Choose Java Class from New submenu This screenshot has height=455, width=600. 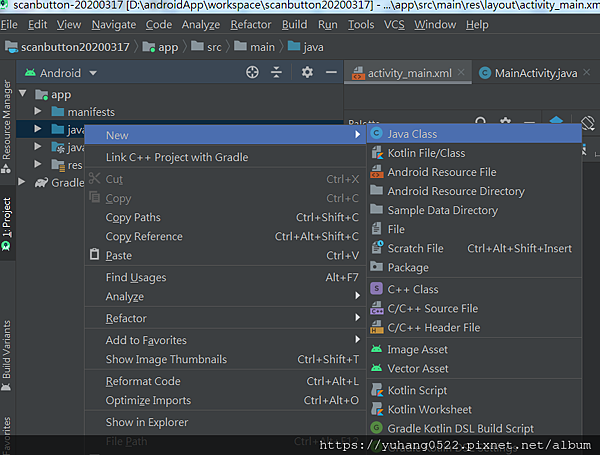point(474,134)
